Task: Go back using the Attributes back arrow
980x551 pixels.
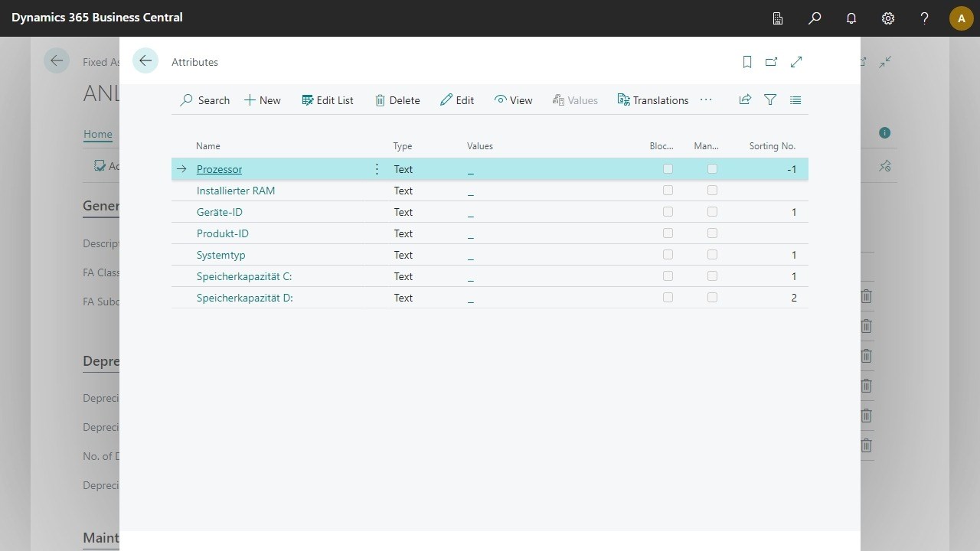Action: [x=145, y=60]
